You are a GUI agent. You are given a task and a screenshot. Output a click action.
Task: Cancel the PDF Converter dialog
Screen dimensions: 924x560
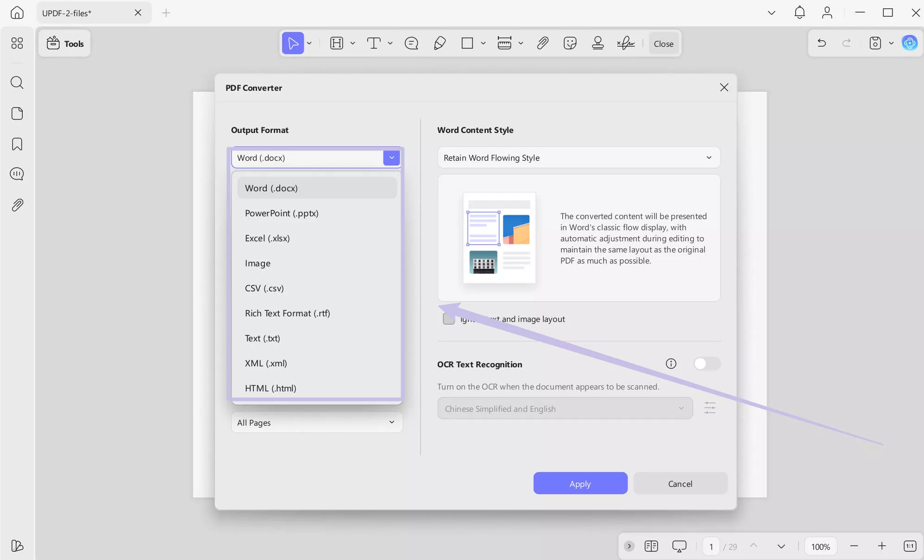[x=679, y=483]
